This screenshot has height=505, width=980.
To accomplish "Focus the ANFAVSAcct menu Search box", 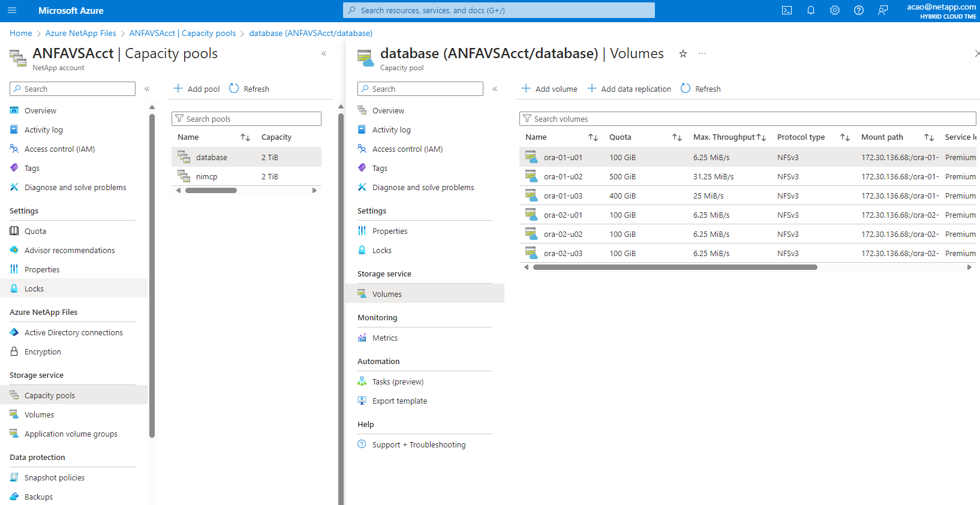I will pyautogui.click(x=73, y=89).
